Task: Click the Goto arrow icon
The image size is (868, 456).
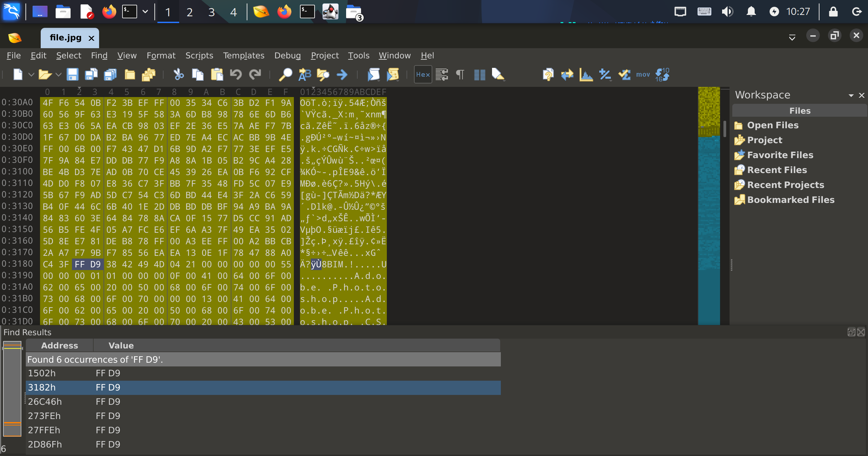Action: coord(342,74)
